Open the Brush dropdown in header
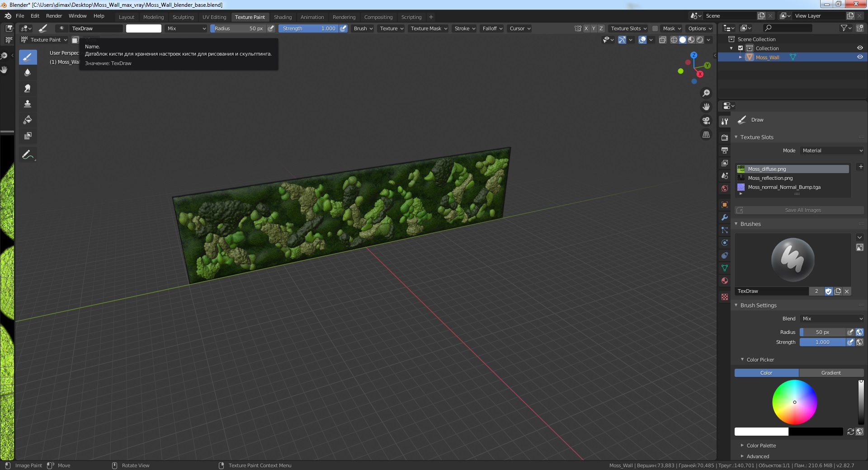The height and width of the screenshot is (470, 868). click(363, 28)
